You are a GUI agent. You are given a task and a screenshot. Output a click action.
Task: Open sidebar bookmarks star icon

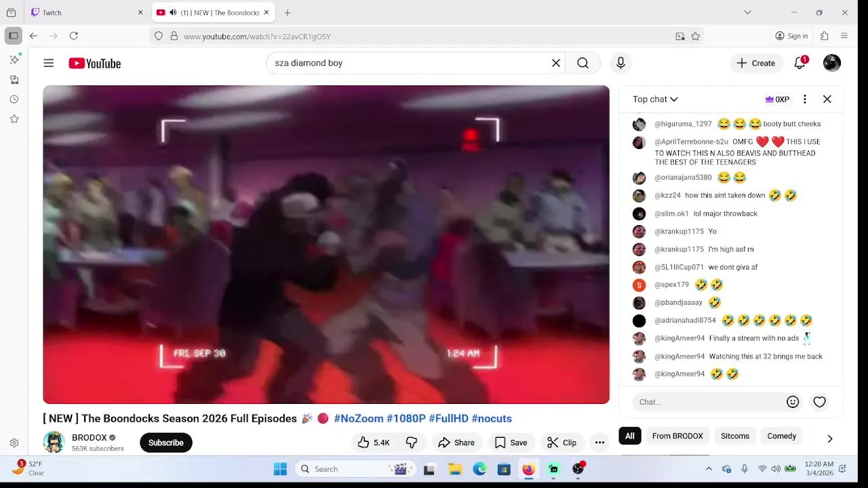14,119
